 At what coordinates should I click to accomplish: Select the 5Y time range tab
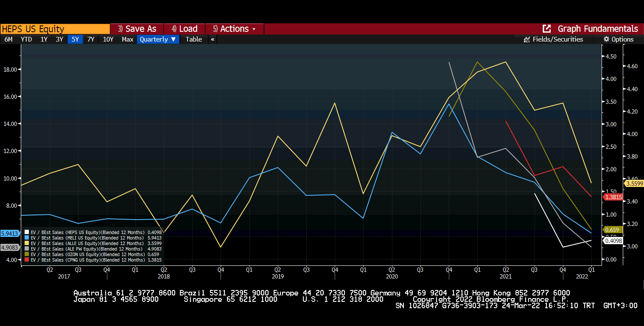75,39
